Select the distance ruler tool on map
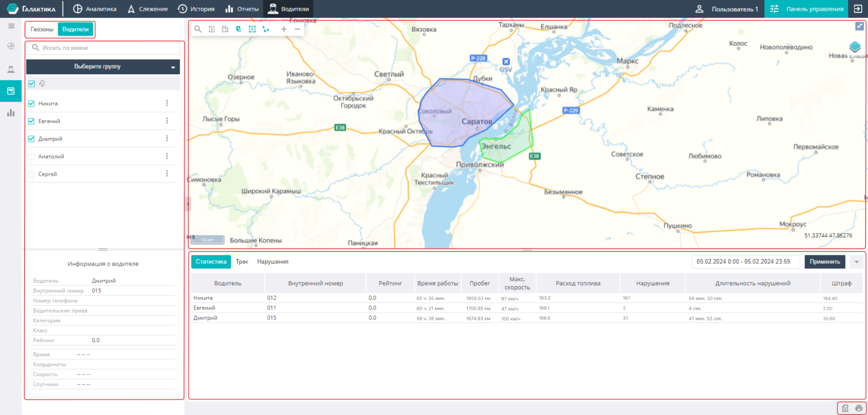 click(x=211, y=29)
